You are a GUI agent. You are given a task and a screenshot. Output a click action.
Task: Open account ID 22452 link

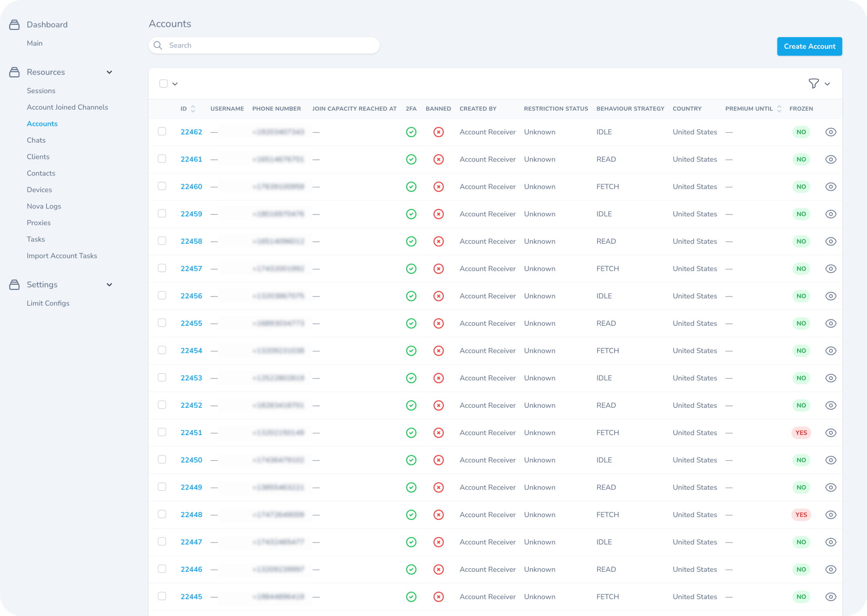191,405
